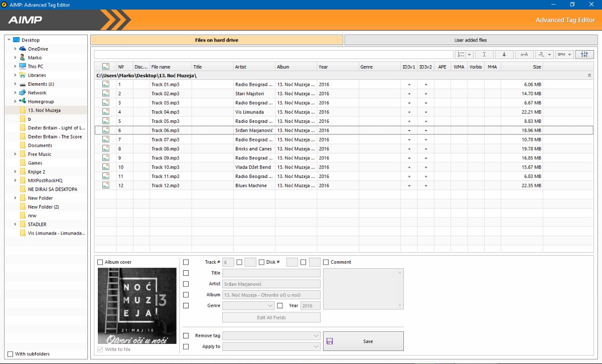Switch to Files on hard drive tab
Screen dimensions: 602x364
point(217,40)
